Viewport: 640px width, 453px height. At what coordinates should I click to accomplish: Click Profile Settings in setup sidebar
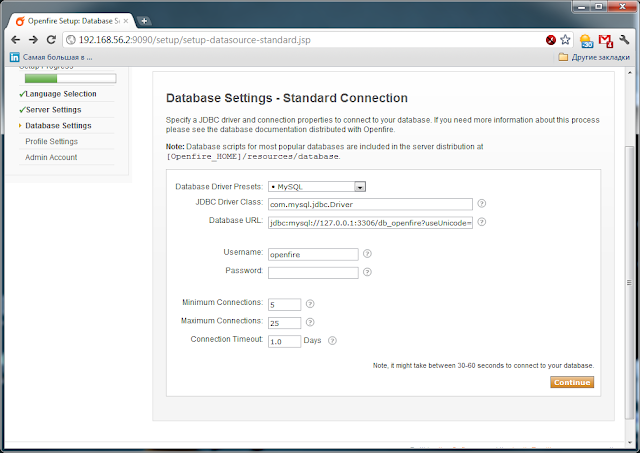point(51,142)
